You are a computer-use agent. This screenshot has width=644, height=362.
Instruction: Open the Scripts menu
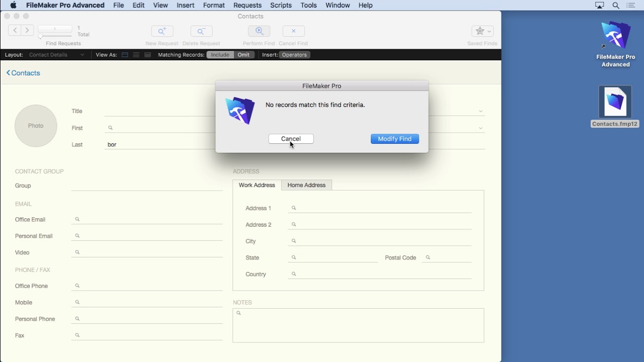281,5
